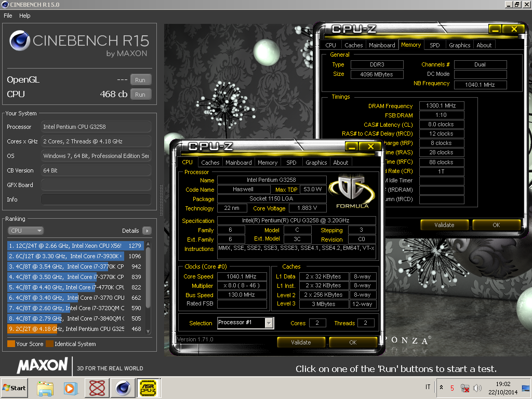
Task: Minimize the CPU-Z Memory window
Action: pyautogui.click(x=495, y=29)
